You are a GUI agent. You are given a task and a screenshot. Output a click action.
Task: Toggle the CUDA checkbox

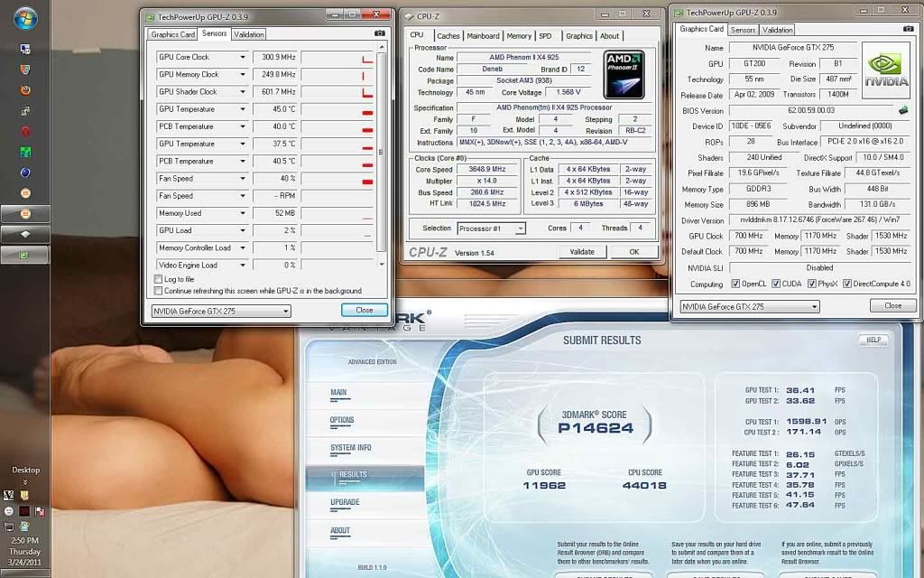tap(776, 284)
